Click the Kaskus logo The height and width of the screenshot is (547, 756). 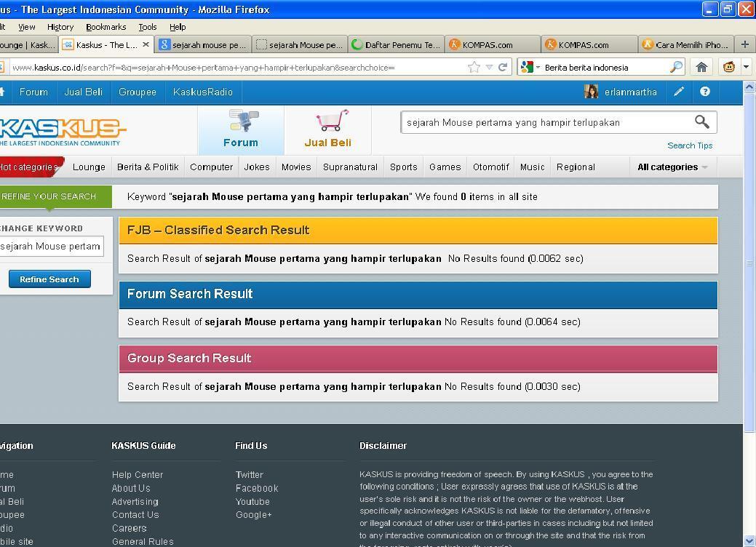62,132
